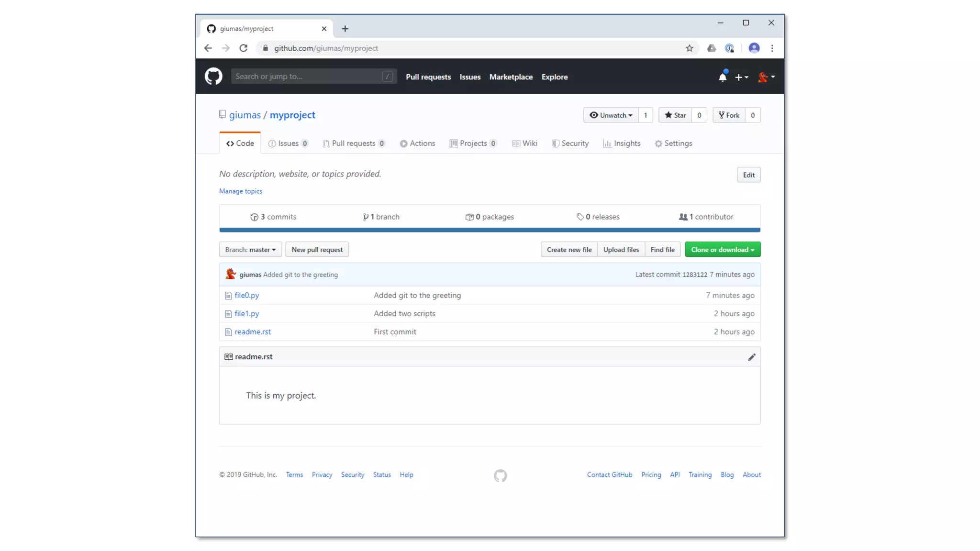The image size is (980, 551).
Task: Open Chrome's three-dot menu
Action: pos(772,48)
